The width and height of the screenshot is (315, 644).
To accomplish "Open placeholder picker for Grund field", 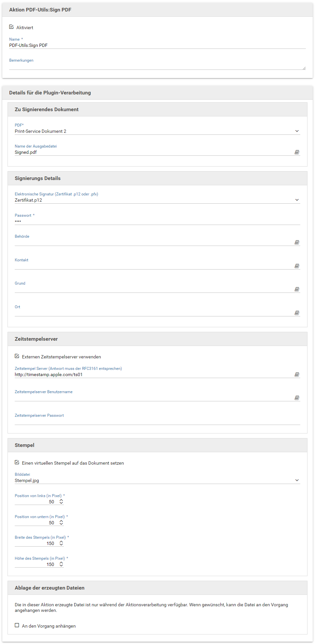I will tap(297, 289).
